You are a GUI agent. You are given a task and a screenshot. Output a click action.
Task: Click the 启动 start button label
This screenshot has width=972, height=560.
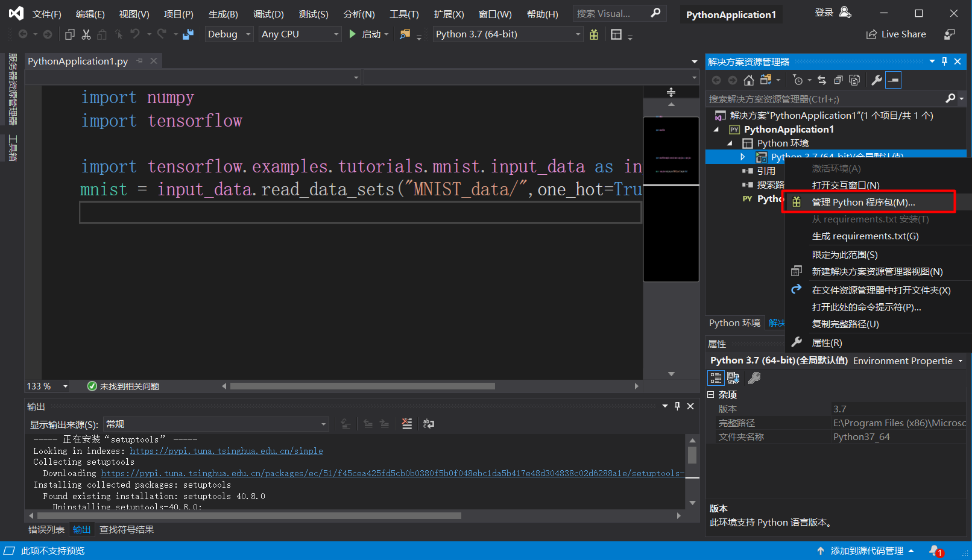tap(371, 34)
